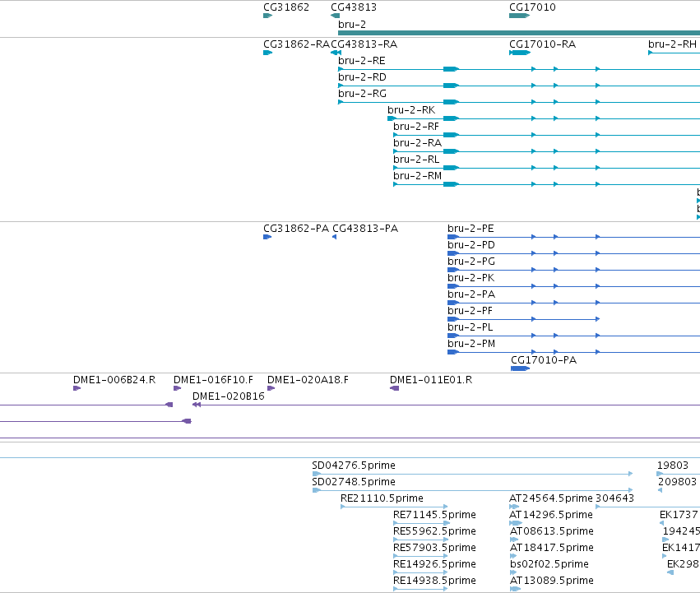The image size is (700, 593).
Task: Open the CG31862-RA transcript label
Action: click(x=296, y=44)
